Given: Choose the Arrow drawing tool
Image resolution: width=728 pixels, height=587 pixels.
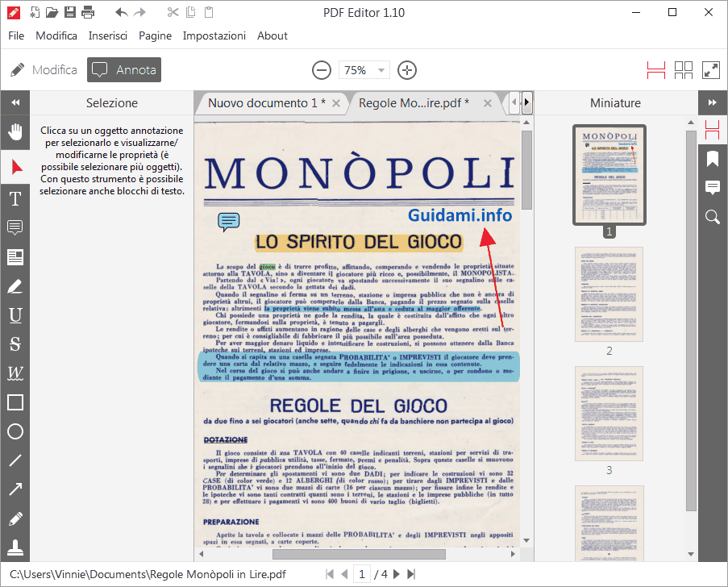Looking at the screenshot, I should (15, 489).
